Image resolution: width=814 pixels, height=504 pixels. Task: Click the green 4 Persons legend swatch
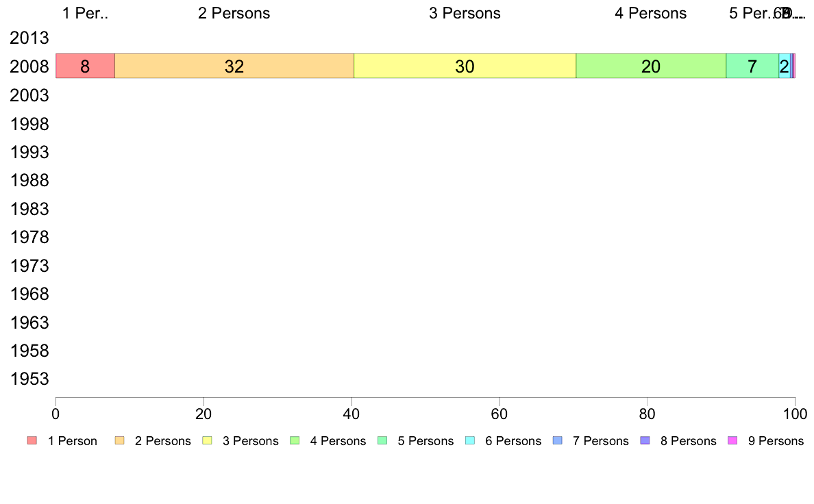tap(295, 441)
